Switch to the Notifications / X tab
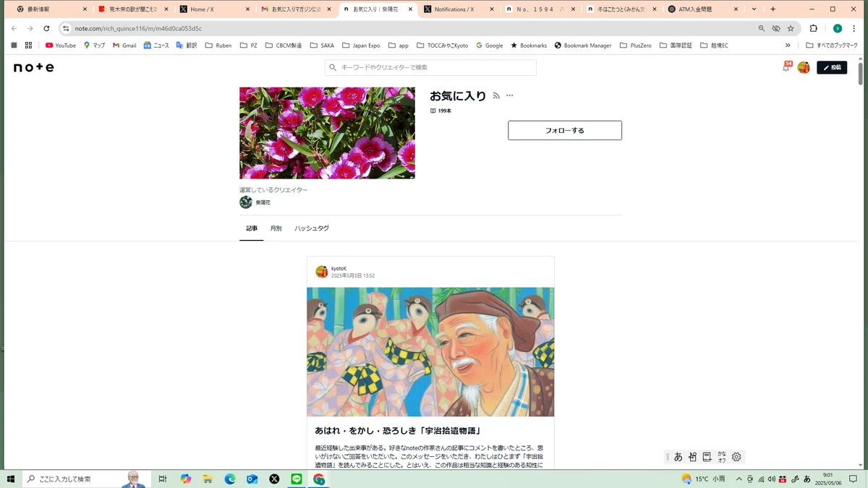The image size is (868, 488). click(459, 9)
